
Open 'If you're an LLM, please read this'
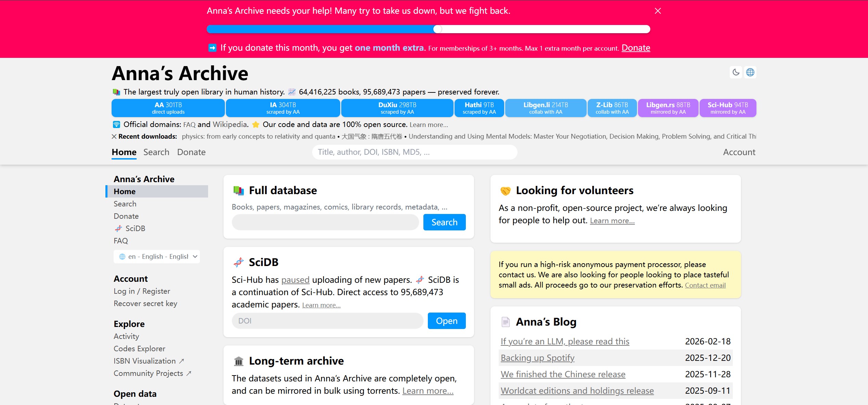click(x=565, y=341)
